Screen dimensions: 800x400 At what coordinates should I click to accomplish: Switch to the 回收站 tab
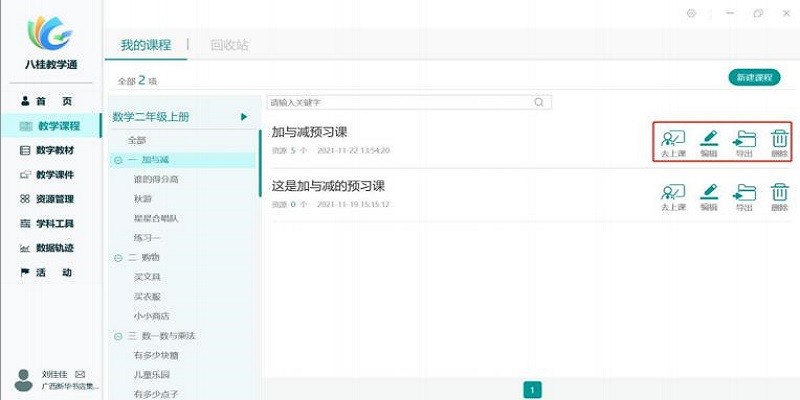229,45
